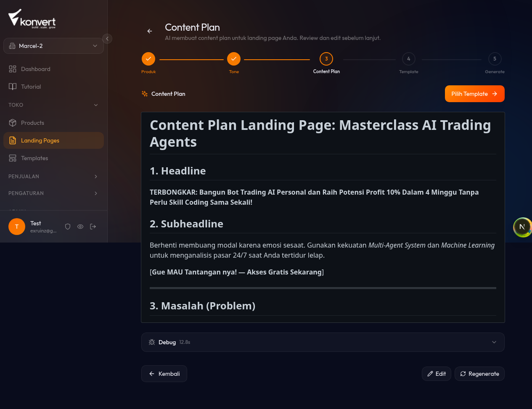
Task: Click the Kembali button
Action: point(164,374)
